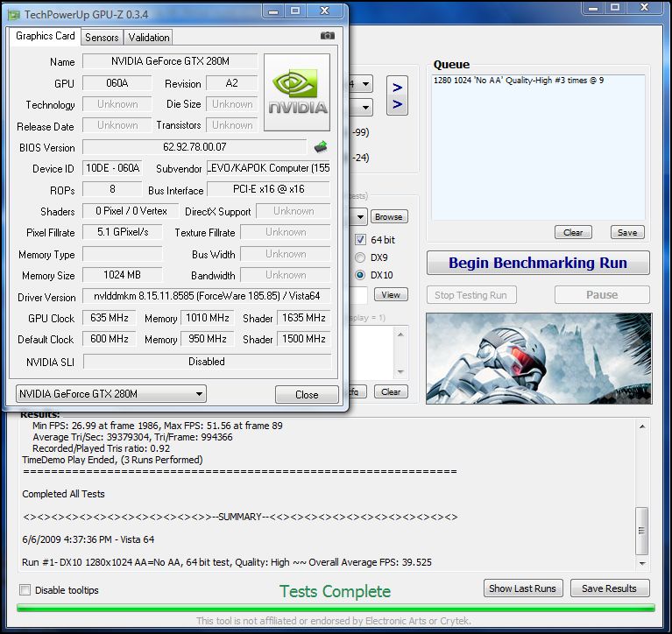Click Overall Average FPS result line
This screenshot has height=634, width=672.
tap(227, 562)
